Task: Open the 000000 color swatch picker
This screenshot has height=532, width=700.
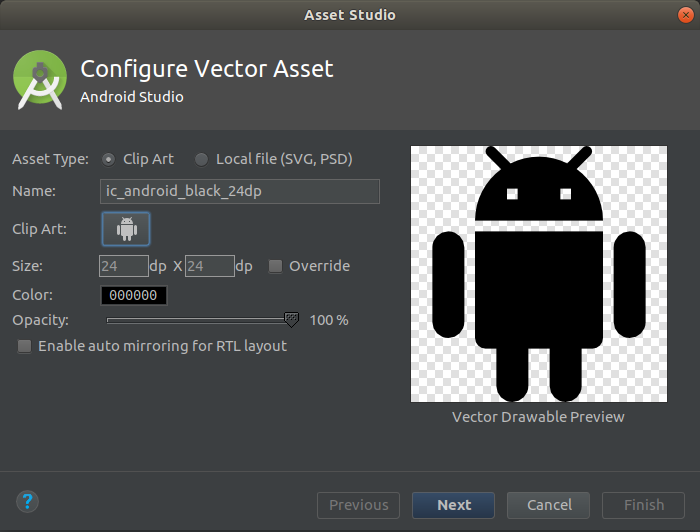Action: (x=133, y=295)
